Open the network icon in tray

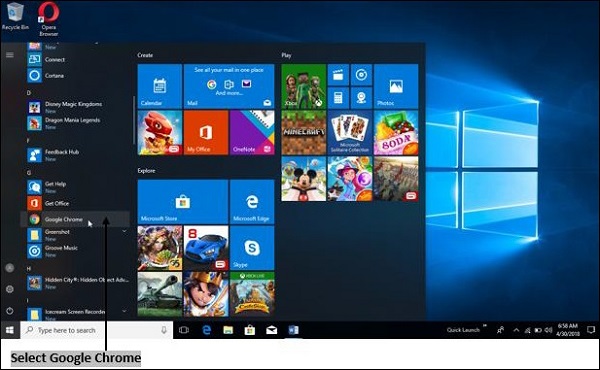click(528, 330)
